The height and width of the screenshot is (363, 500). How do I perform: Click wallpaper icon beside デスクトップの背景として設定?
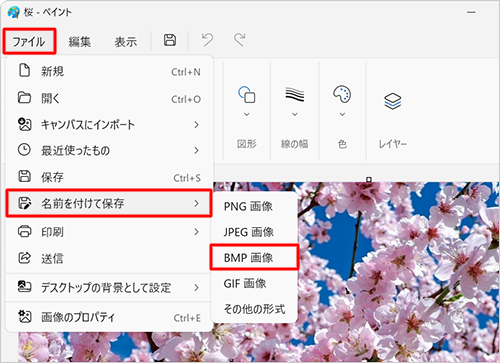tap(24, 286)
